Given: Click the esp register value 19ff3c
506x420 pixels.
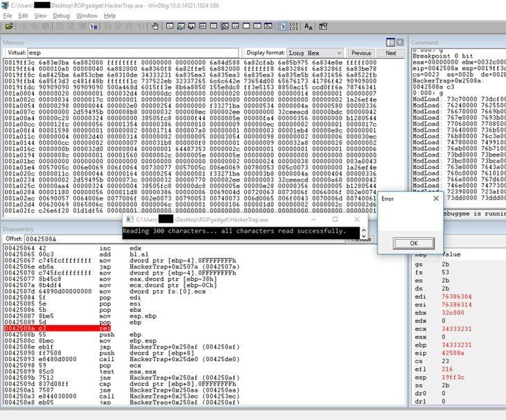Looking at the screenshot, I should pyautogui.click(x=453, y=378).
